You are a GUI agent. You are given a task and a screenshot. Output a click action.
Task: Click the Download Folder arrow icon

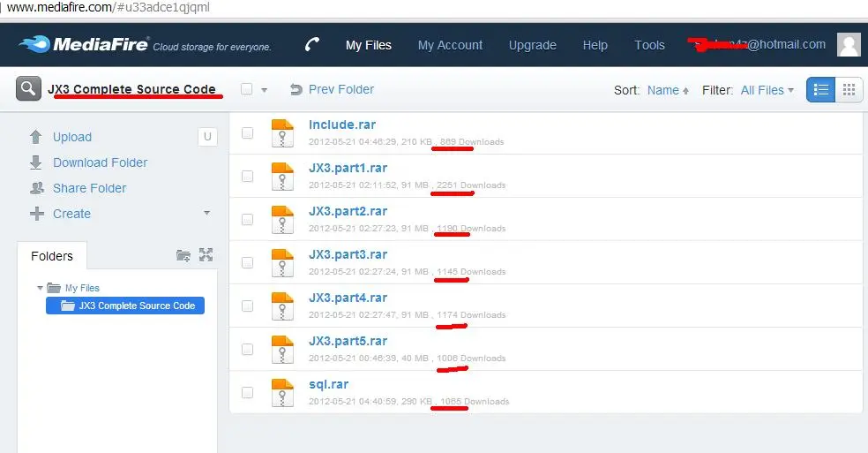tap(36, 162)
